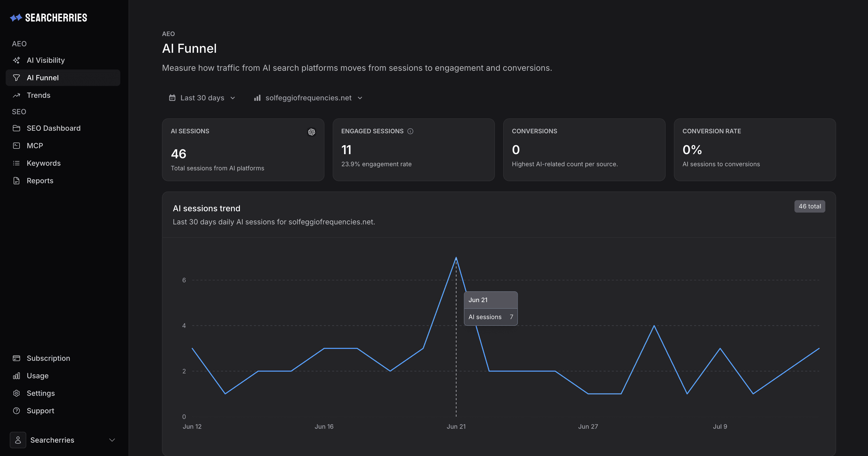Click the Jun 27 x-axis label
The height and width of the screenshot is (456, 868).
pos(588,427)
